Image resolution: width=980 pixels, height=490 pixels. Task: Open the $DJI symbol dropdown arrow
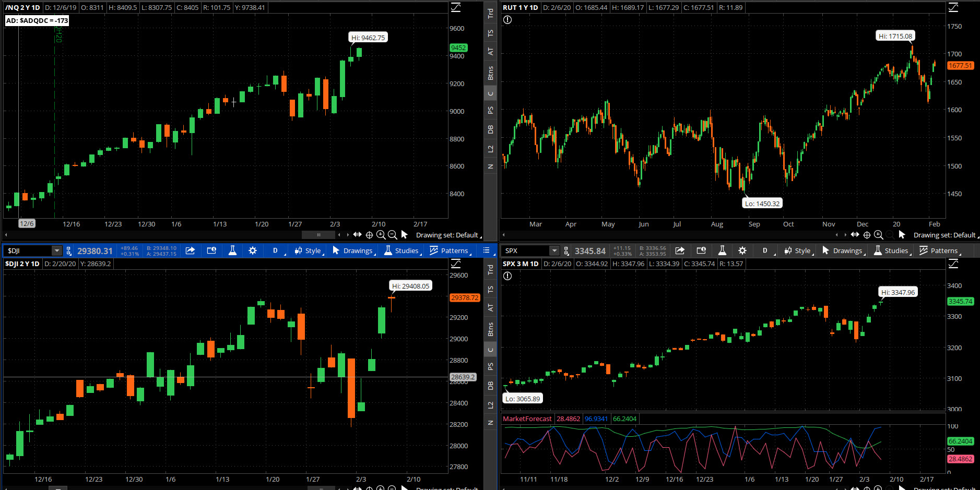tap(56, 251)
